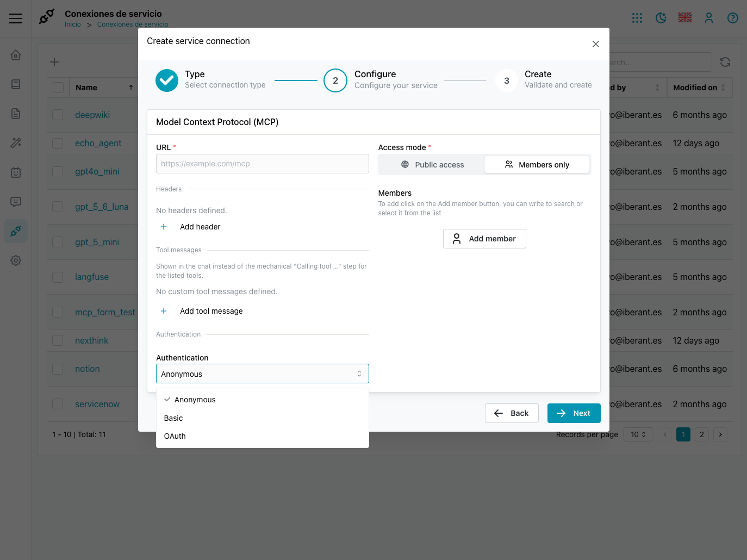The width and height of the screenshot is (747, 560).
Task: Go to home icon in sidebar
Action: [x=16, y=55]
